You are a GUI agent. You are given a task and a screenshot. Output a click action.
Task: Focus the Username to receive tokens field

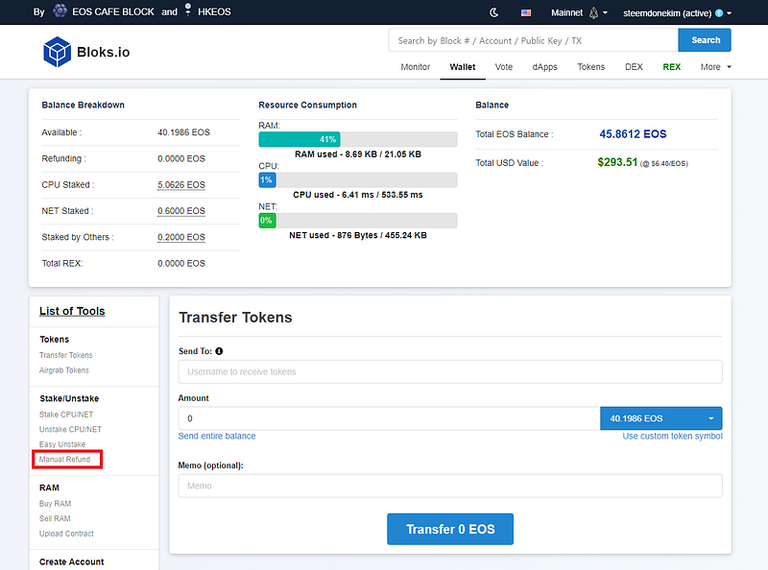[x=449, y=372]
